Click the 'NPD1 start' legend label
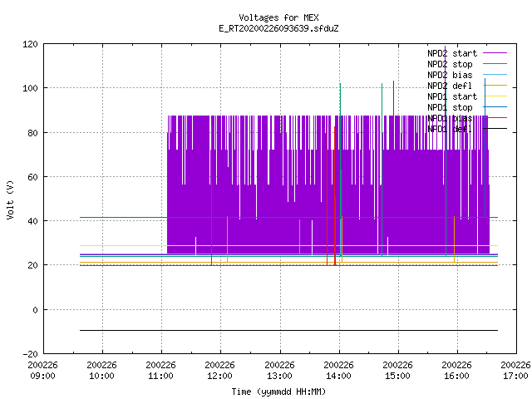This screenshot has width=532, height=399. point(452,96)
